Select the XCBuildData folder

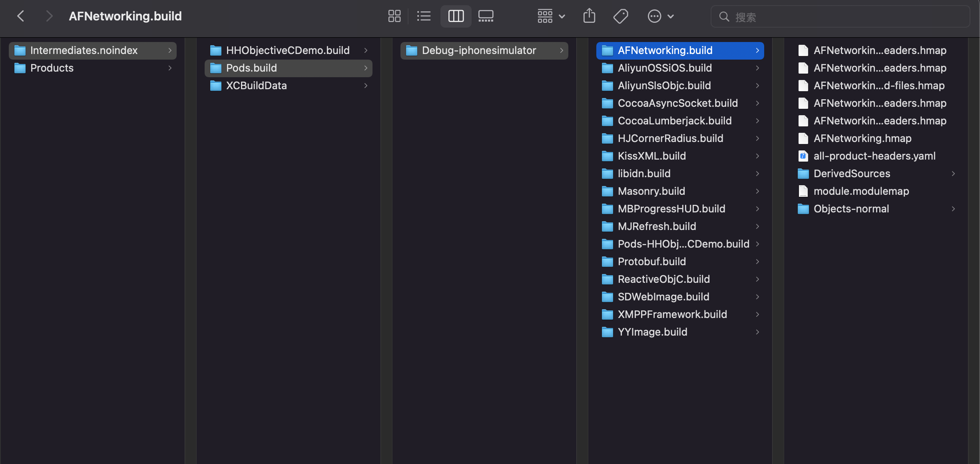[289, 86]
